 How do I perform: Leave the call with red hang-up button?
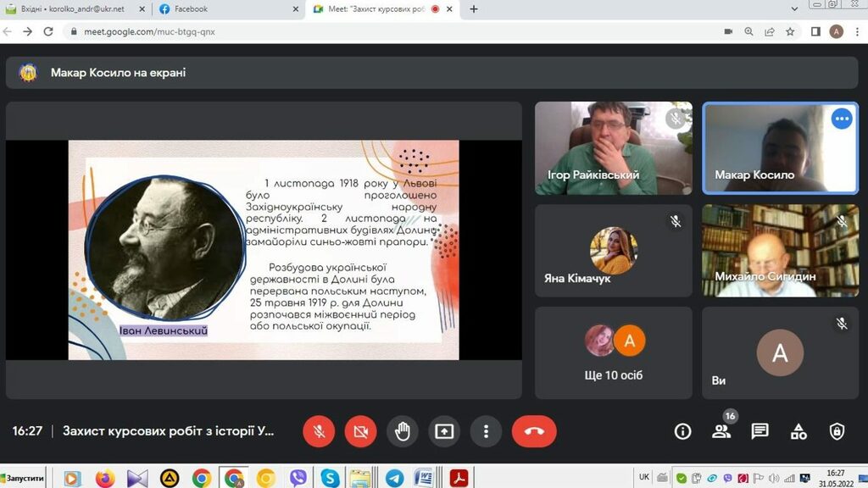(534, 431)
